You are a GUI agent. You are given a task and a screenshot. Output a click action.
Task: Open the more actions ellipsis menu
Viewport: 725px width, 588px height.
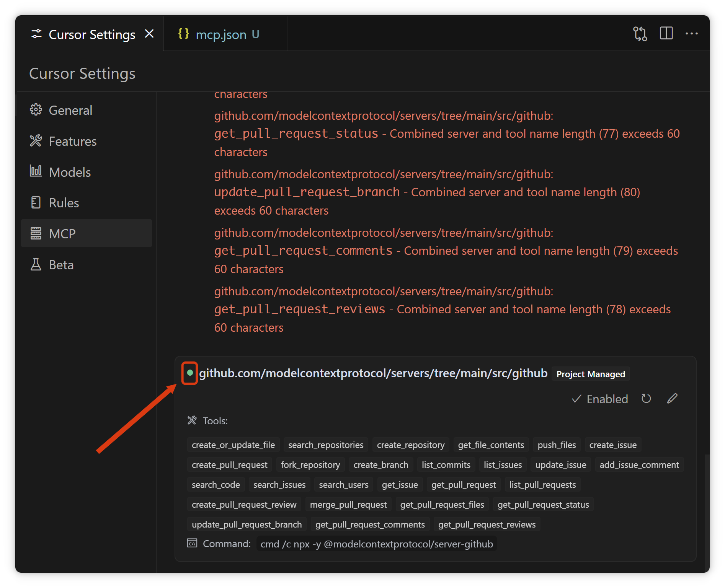coord(691,34)
